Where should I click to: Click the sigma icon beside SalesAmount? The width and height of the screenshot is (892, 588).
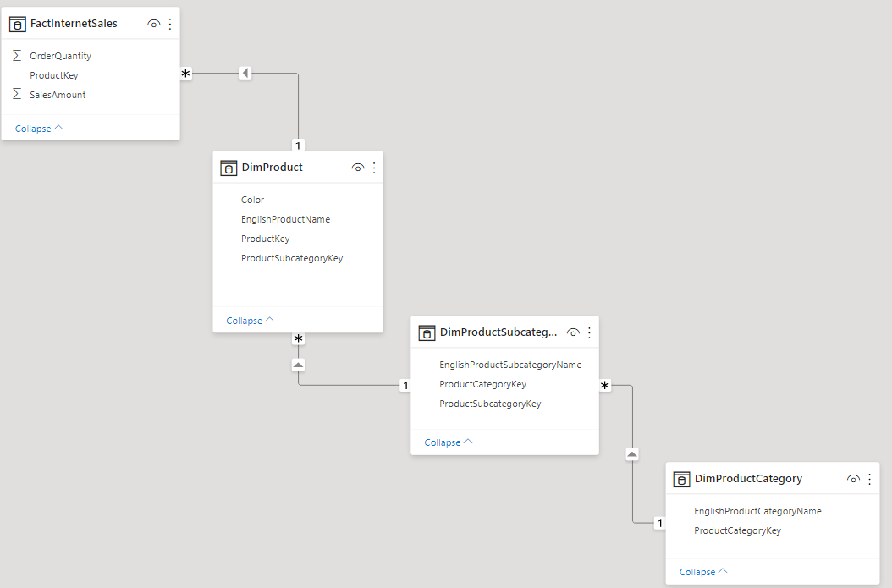tap(17, 94)
